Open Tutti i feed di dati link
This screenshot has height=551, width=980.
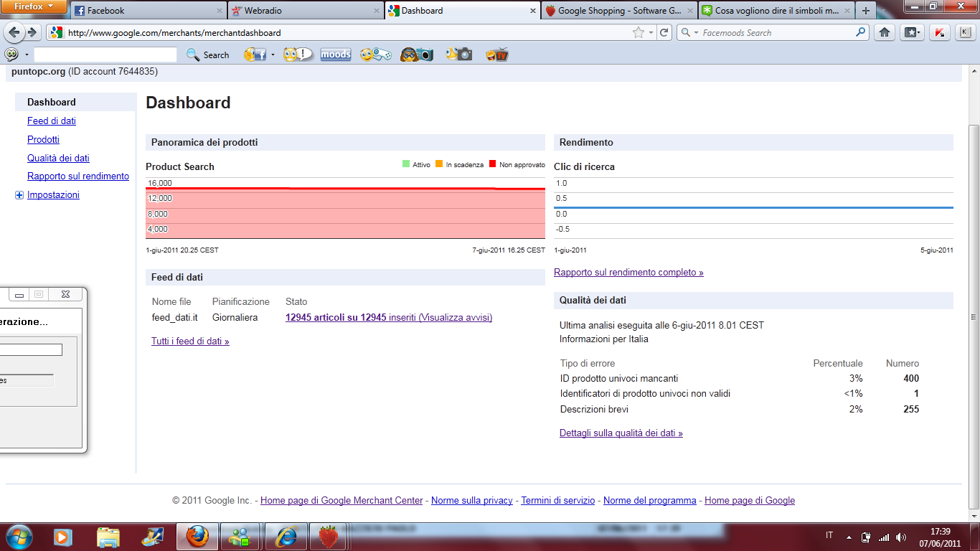pyautogui.click(x=190, y=342)
